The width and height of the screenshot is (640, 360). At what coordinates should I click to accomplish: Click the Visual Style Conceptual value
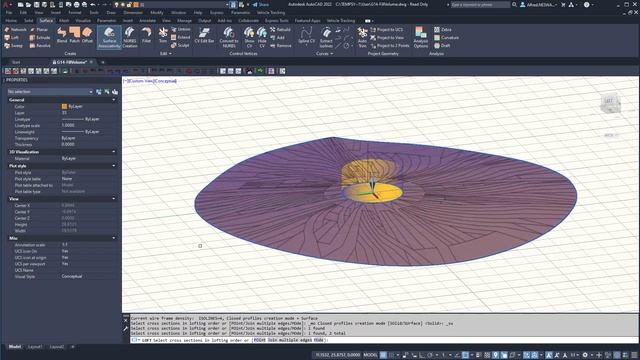[x=72, y=276]
